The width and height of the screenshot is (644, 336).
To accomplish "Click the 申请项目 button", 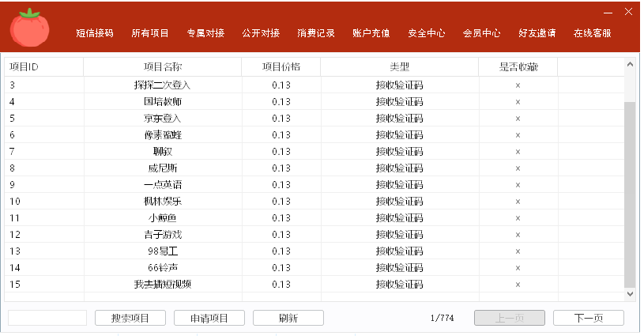I will point(209,318).
